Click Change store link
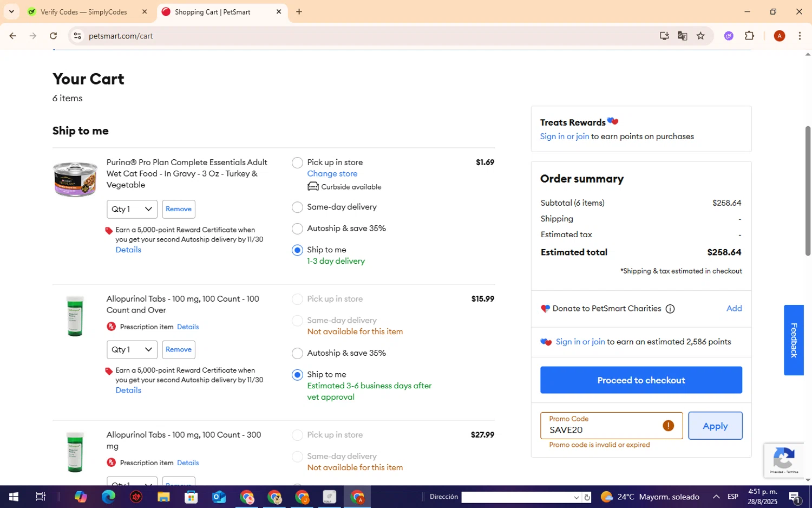 [x=332, y=174]
